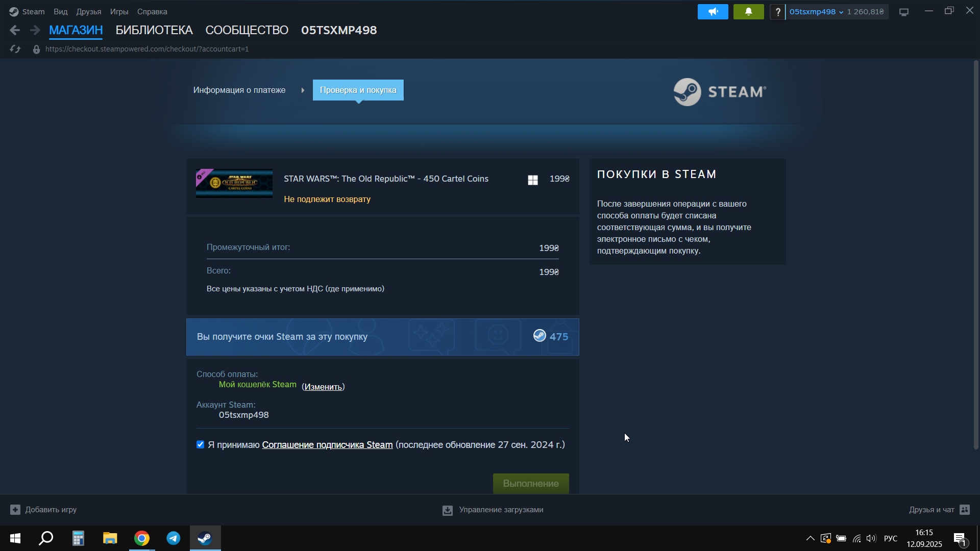Open the Игры menu
The width and height of the screenshot is (980, 551).
click(119, 12)
